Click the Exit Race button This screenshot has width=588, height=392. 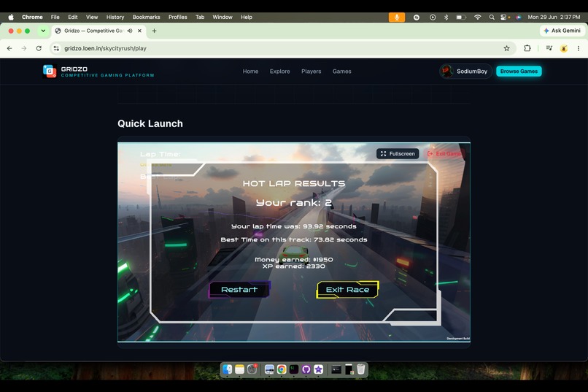(x=348, y=290)
